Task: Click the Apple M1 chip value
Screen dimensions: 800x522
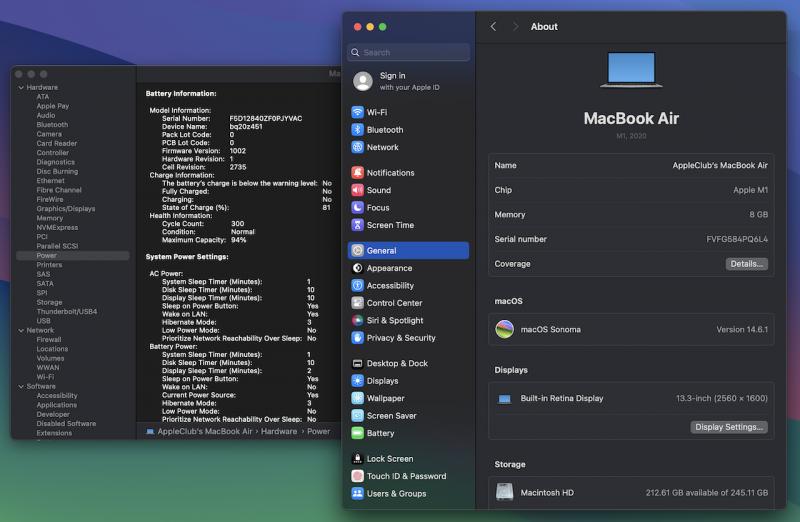Action: tap(751, 190)
